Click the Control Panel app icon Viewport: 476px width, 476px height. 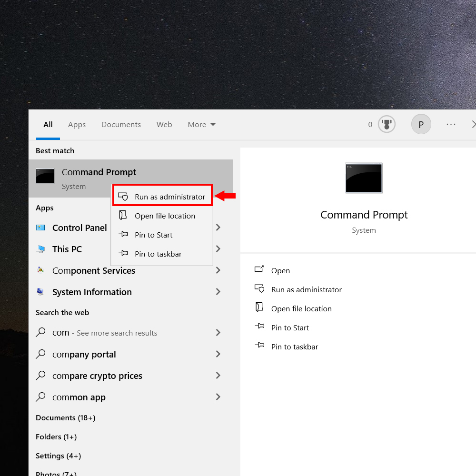coord(41,228)
